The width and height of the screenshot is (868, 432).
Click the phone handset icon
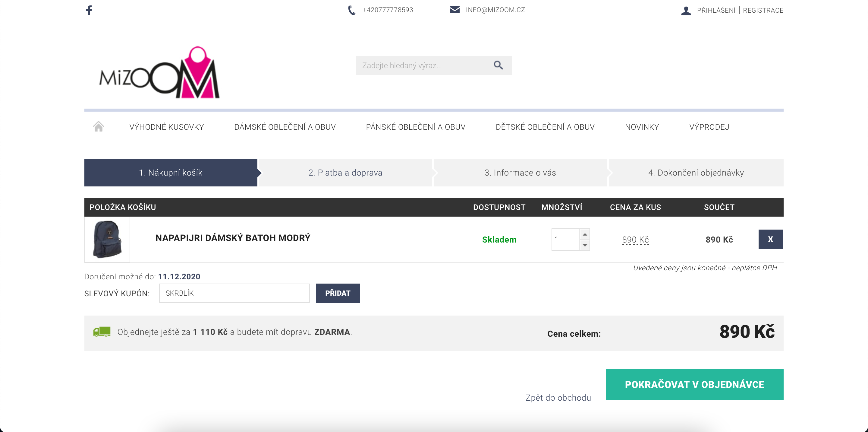click(x=351, y=10)
